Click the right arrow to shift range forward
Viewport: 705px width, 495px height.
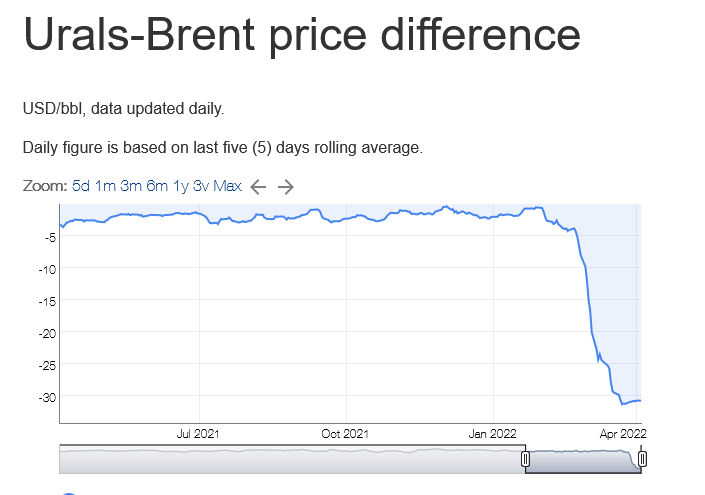[x=286, y=187]
